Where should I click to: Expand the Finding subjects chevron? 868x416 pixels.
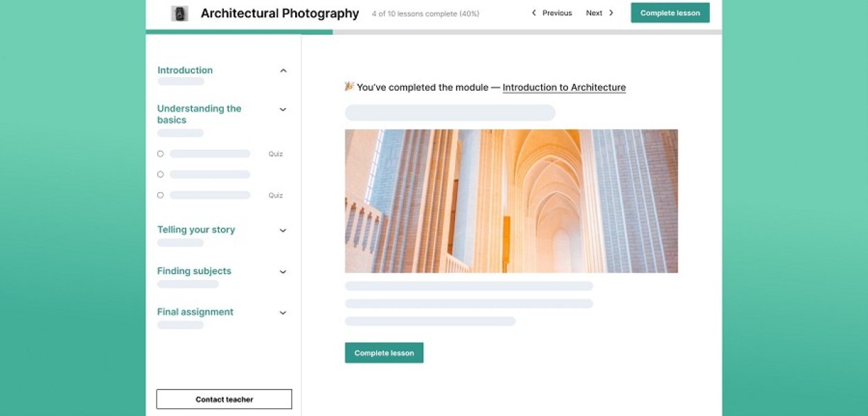[x=283, y=272]
